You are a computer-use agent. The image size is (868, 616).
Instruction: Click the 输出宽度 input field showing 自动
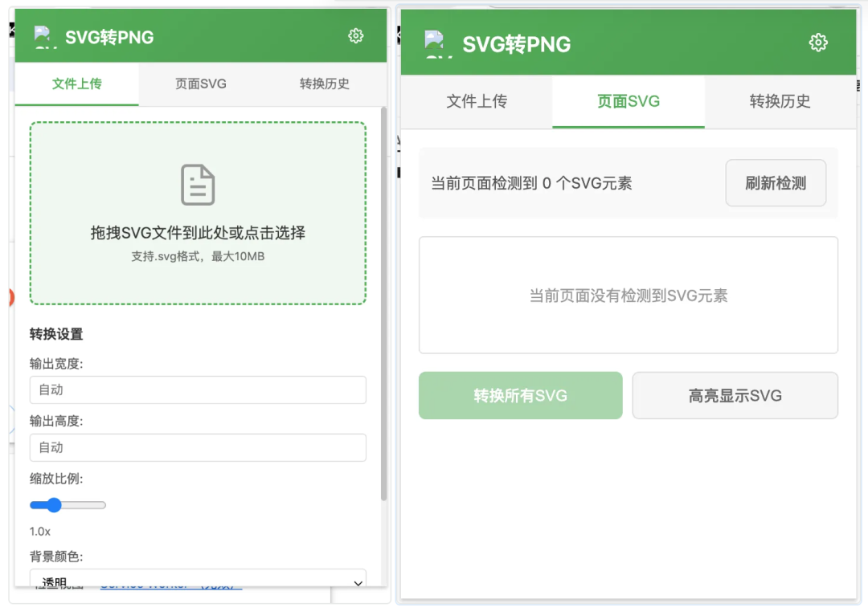coord(197,390)
